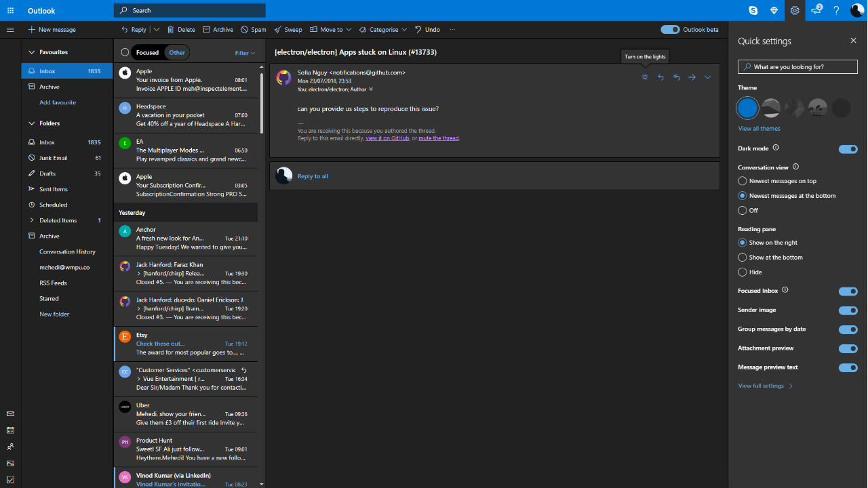Image resolution: width=868 pixels, height=488 pixels.
Task: Open the app launcher waffle icon
Action: (x=10, y=10)
